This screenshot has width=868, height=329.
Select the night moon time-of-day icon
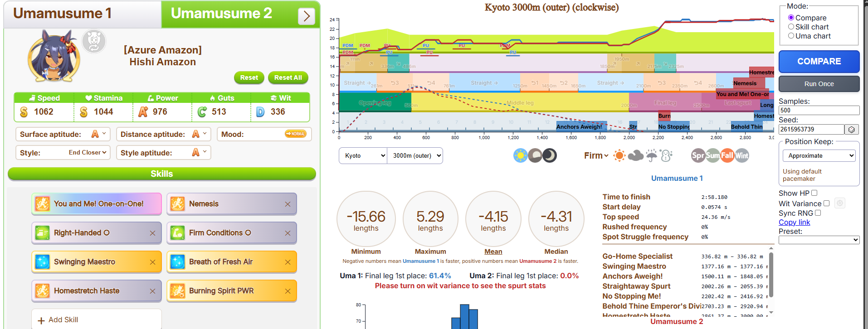pyautogui.click(x=549, y=156)
